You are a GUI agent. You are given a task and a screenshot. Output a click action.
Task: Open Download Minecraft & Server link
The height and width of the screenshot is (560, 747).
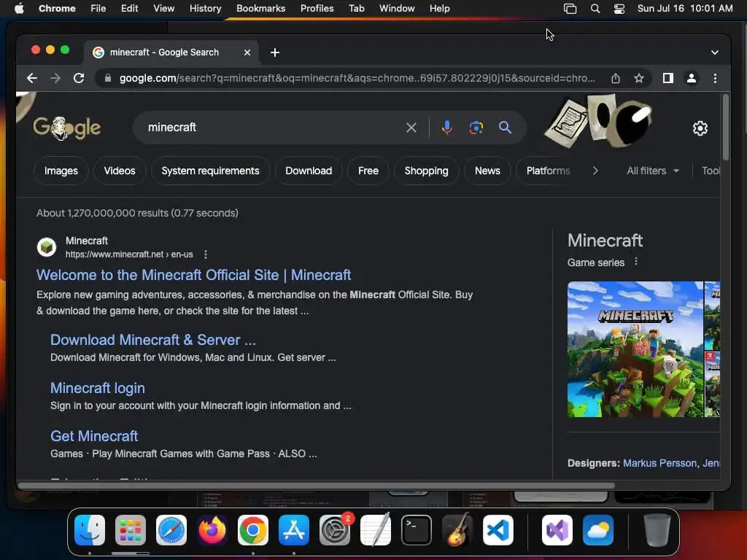(x=153, y=340)
